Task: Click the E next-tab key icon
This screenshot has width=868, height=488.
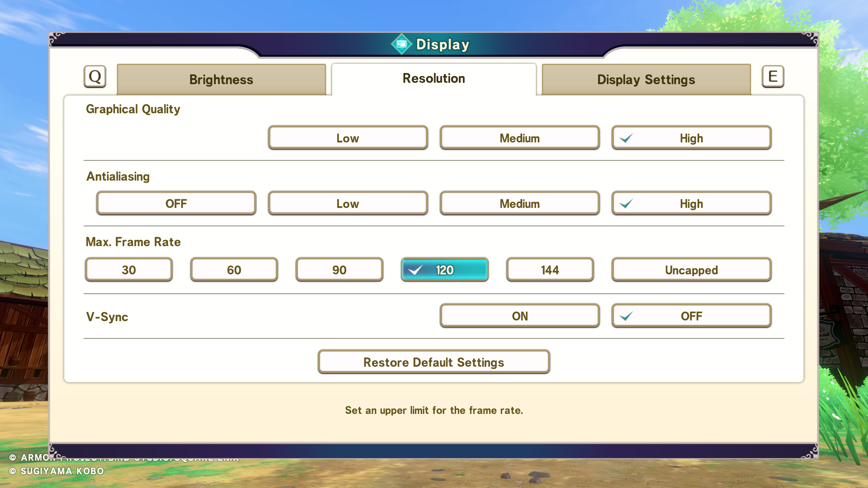Action: click(x=773, y=76)
